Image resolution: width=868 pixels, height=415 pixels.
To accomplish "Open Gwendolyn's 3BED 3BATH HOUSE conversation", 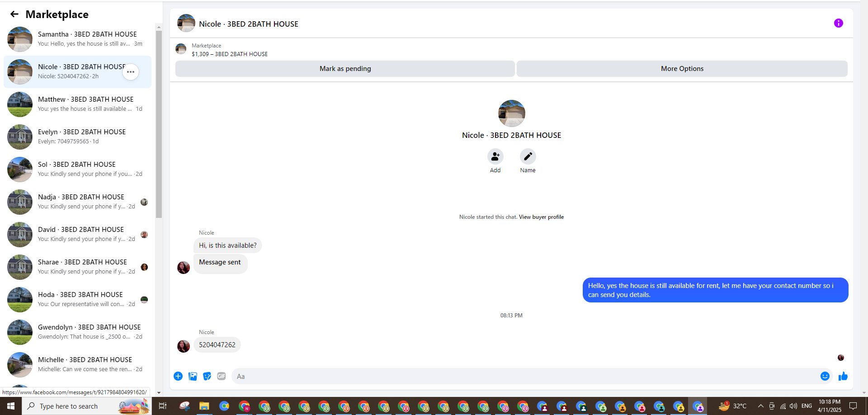I will click(x=78, y=332).
